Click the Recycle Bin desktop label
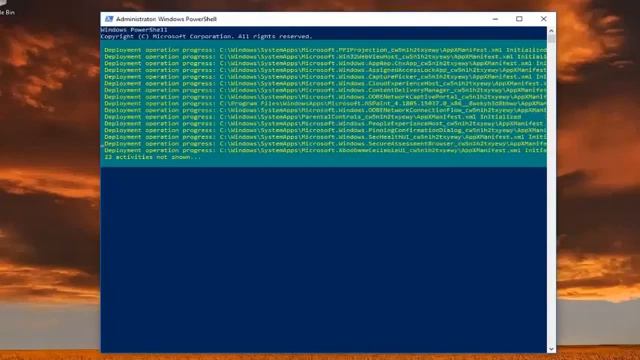Viewport: 640px width, 360px height. pos(7,13)
